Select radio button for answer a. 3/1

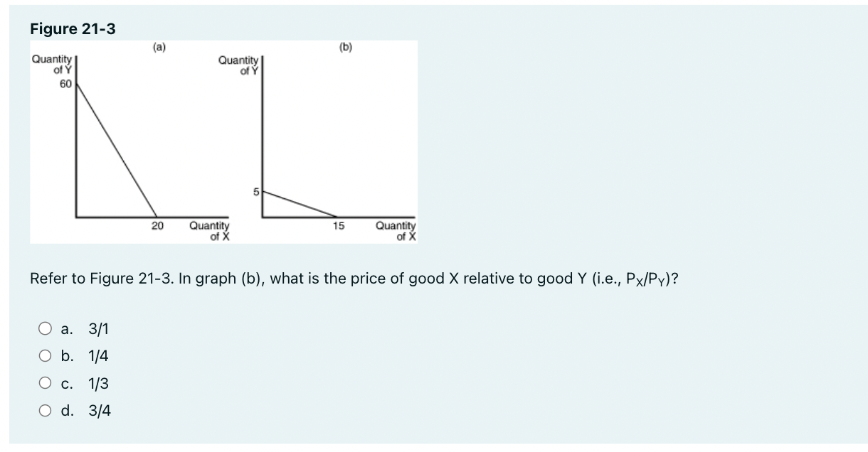[x=45, y=328]
